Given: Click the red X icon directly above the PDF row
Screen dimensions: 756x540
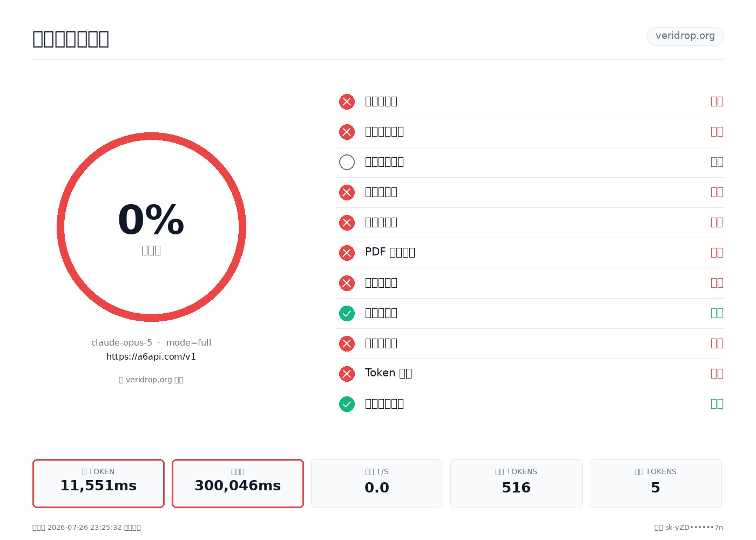Looking at the screenshot, I should pos(347,222).
